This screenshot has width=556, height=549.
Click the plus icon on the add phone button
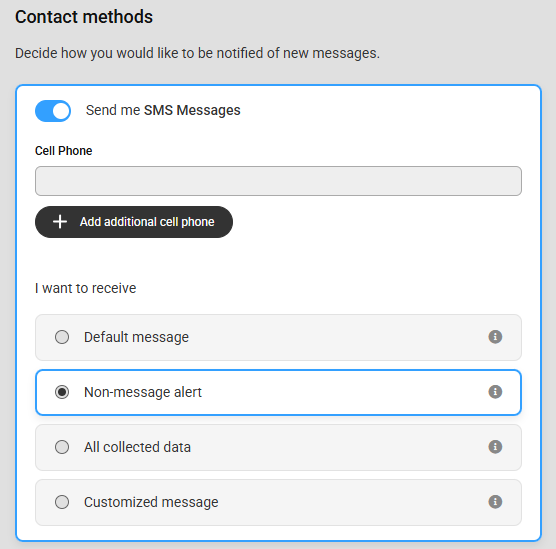point(60,222)
